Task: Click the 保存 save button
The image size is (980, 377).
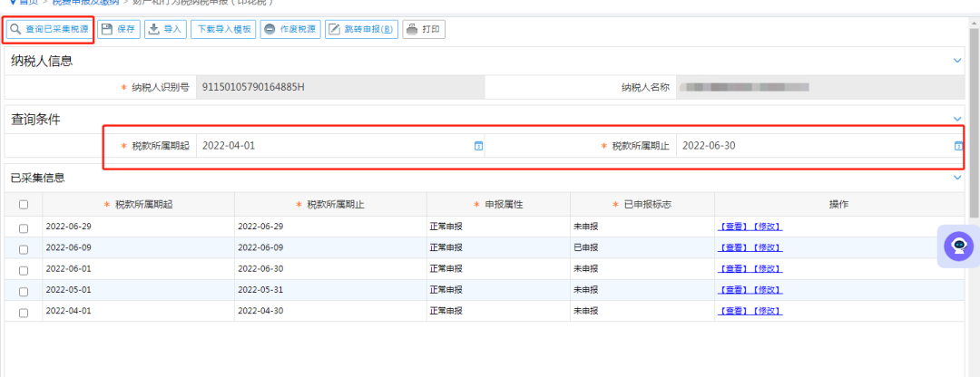Action: [x=118, y=29]
